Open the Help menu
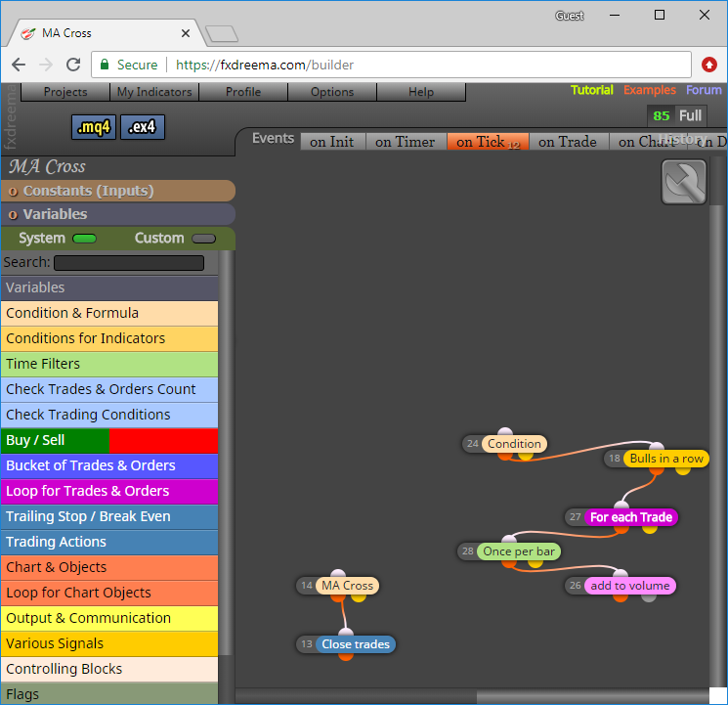This screenshot has height=705, width=728. tap(421, 92)
